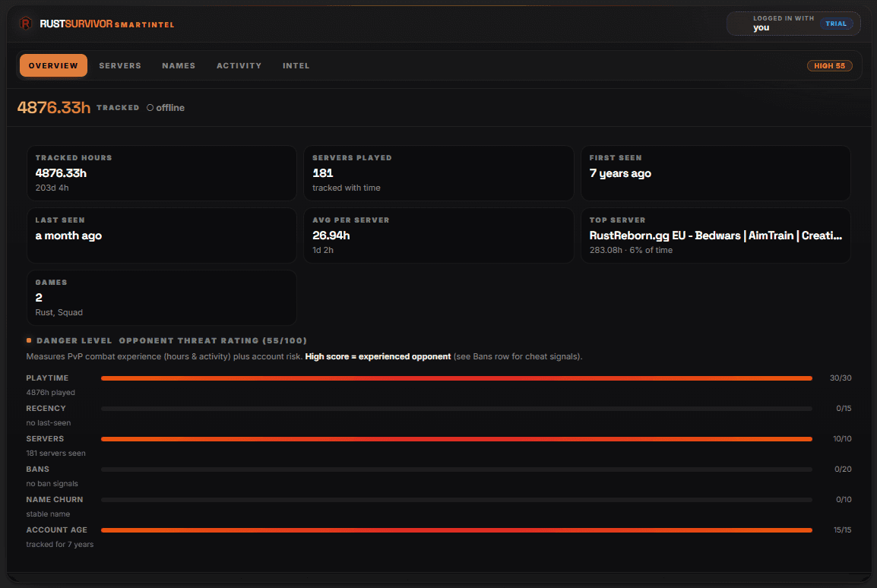Click the RustReborn.gg EU top server name
The width and height of the screenshot is (877, 588).
pyautogui.click(x=715, y=236)
